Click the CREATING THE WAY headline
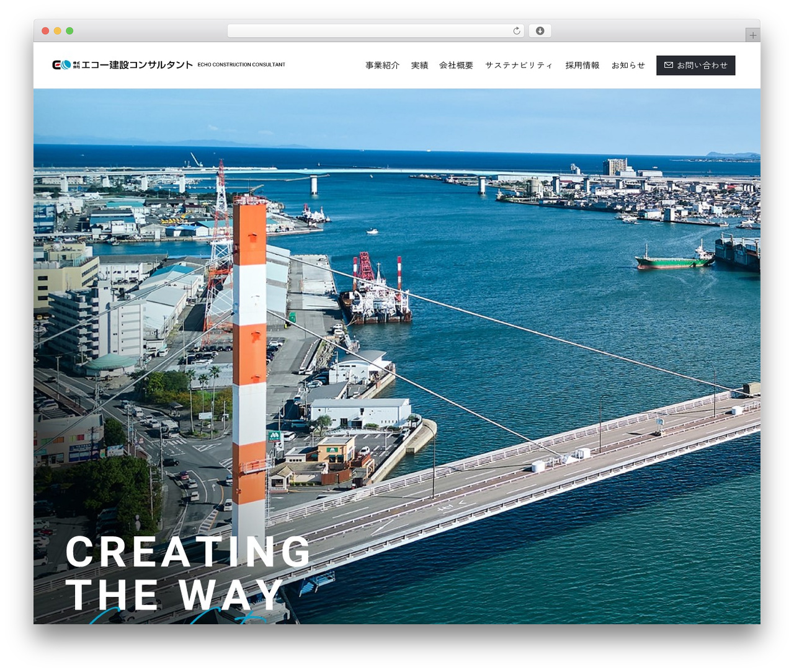Viewport: 794px width, 672px height. click(188, 573)
